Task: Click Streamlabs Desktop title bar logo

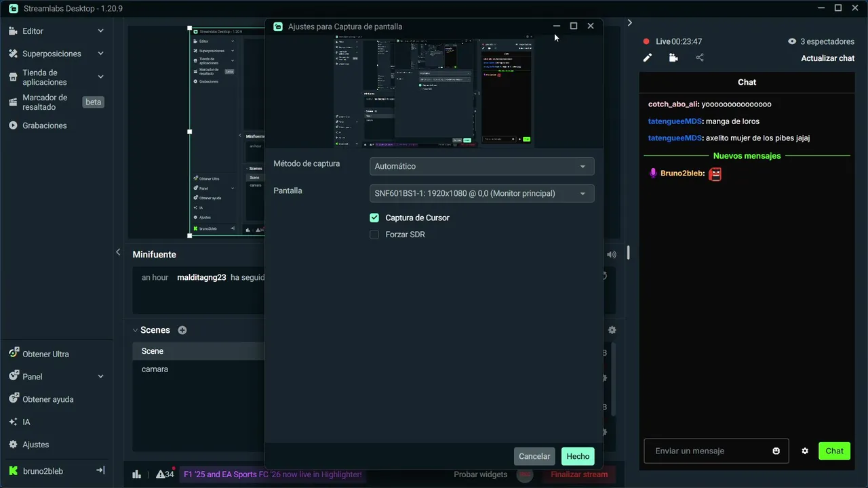Action: pos(14,8)
